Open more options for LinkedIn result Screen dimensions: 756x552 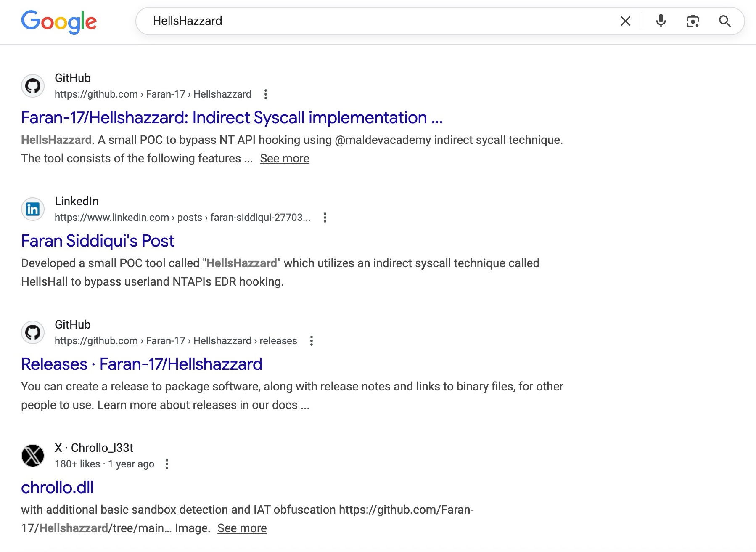click(325, 218)
